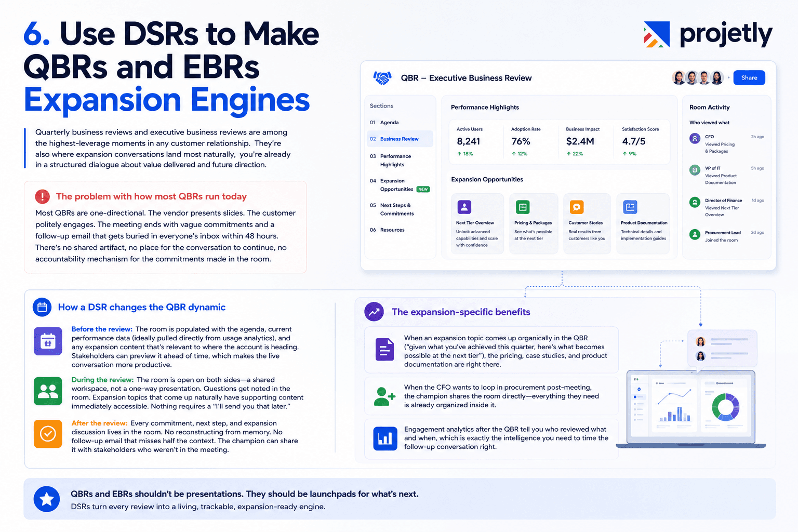Click 'Joined the room' activity text
The height and width of the screenshot is (532, 798).
point(721,240)
